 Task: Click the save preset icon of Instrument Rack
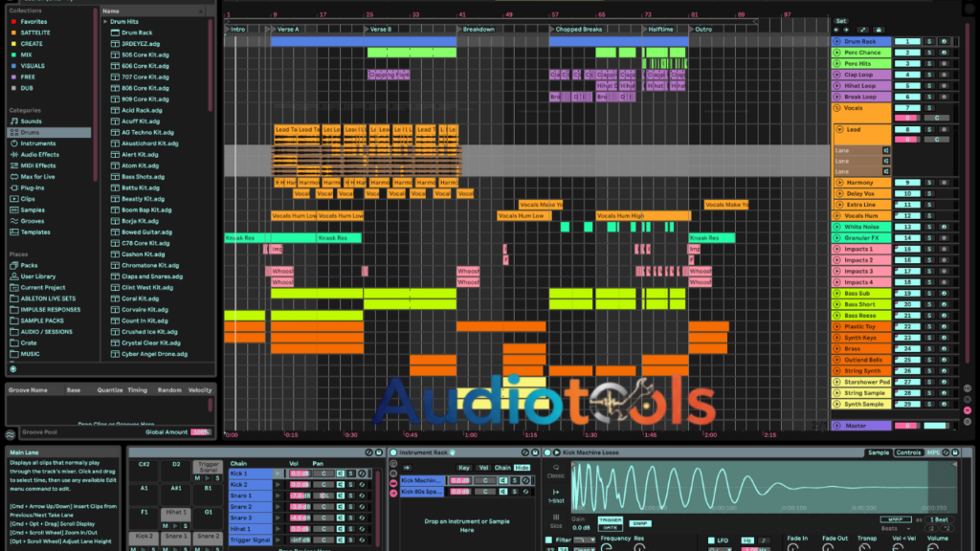(535, 452)
